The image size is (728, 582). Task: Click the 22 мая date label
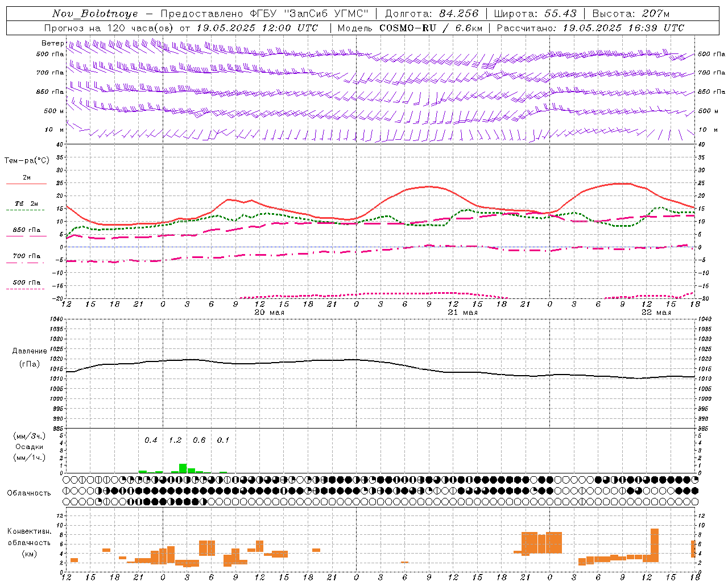tap(656, 313)
